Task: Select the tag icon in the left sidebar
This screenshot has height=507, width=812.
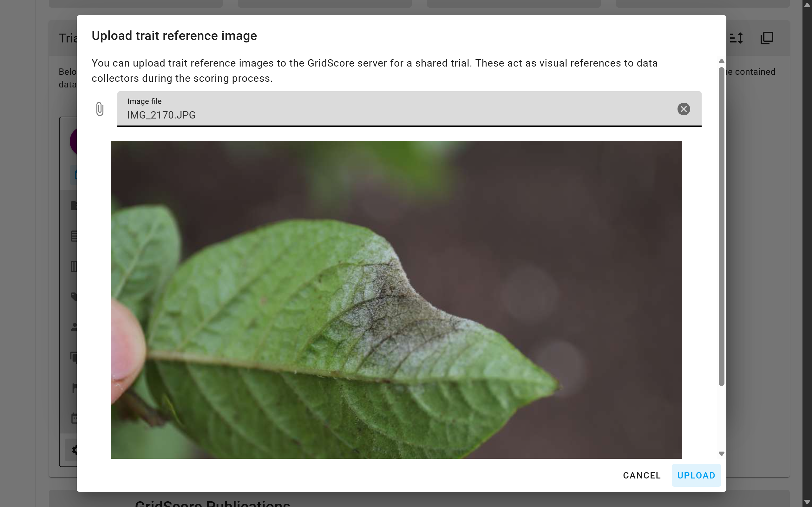Action: click(75, 297)
